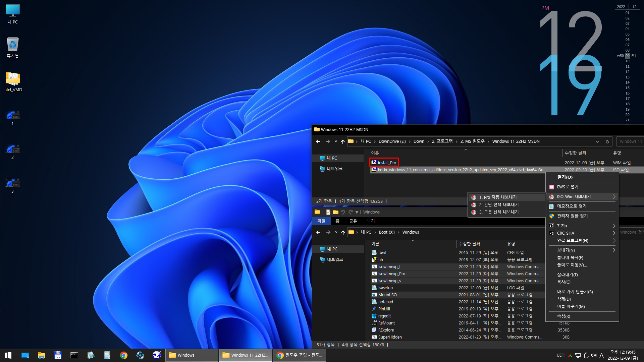The width and height of the screenshot is (644, 362).
Task: Open the notepad taskbar icon
Action: pos(91,355)
